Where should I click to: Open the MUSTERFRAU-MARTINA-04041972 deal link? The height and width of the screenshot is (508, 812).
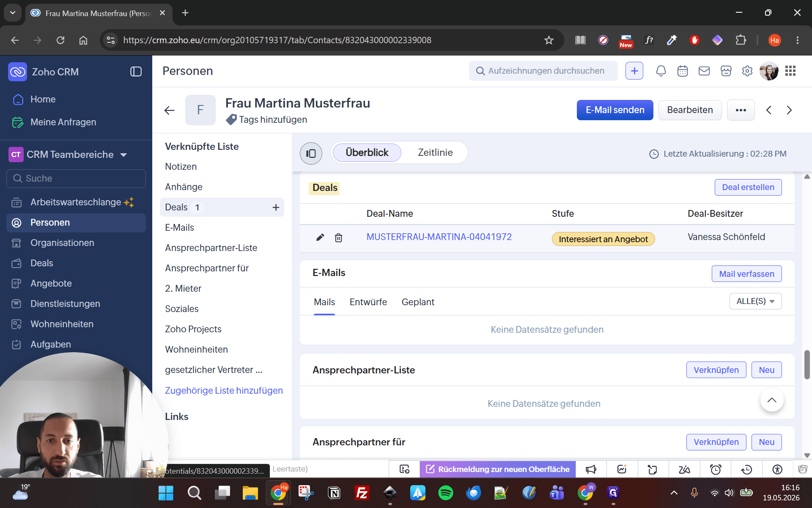pyautogui.click(x=439, y=237)
